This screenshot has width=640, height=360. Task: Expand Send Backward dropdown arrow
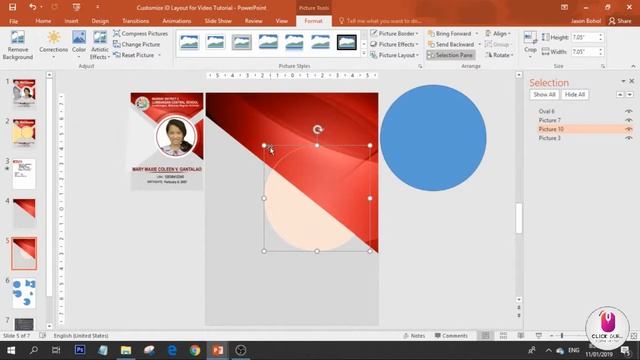pos(479,44)
